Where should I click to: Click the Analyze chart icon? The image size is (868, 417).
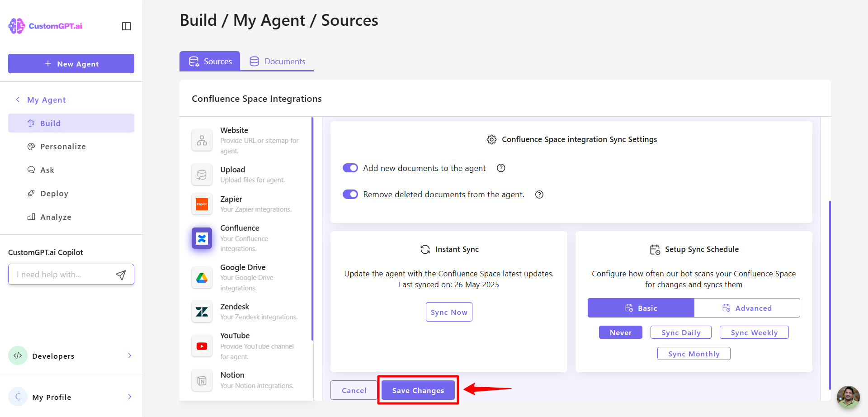click(x=31, y=217)
